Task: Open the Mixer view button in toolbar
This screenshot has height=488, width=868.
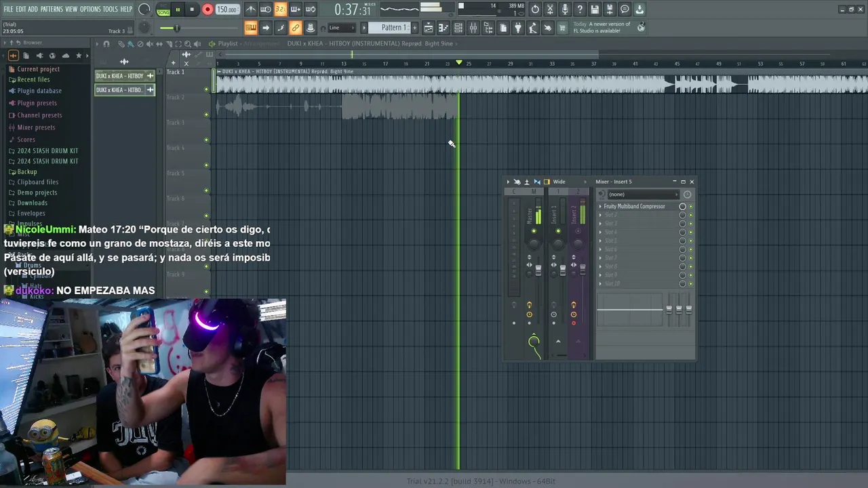Action: pos(473,28)
